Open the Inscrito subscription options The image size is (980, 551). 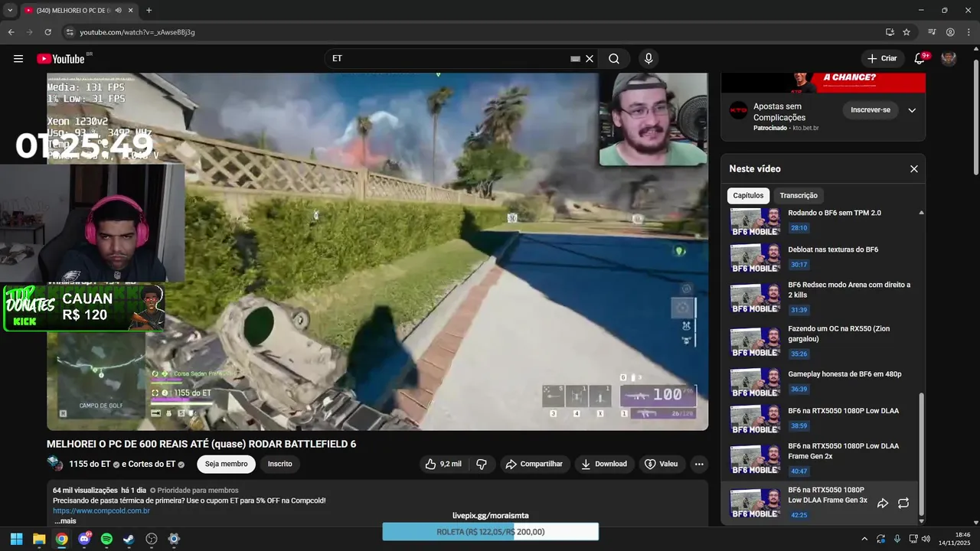279,464
